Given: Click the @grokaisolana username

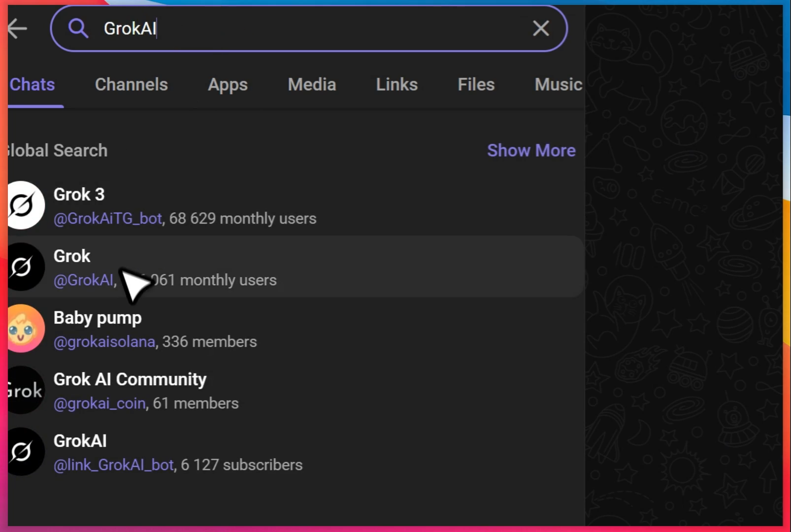Looking at the screenshot, I should pos(104,341).
